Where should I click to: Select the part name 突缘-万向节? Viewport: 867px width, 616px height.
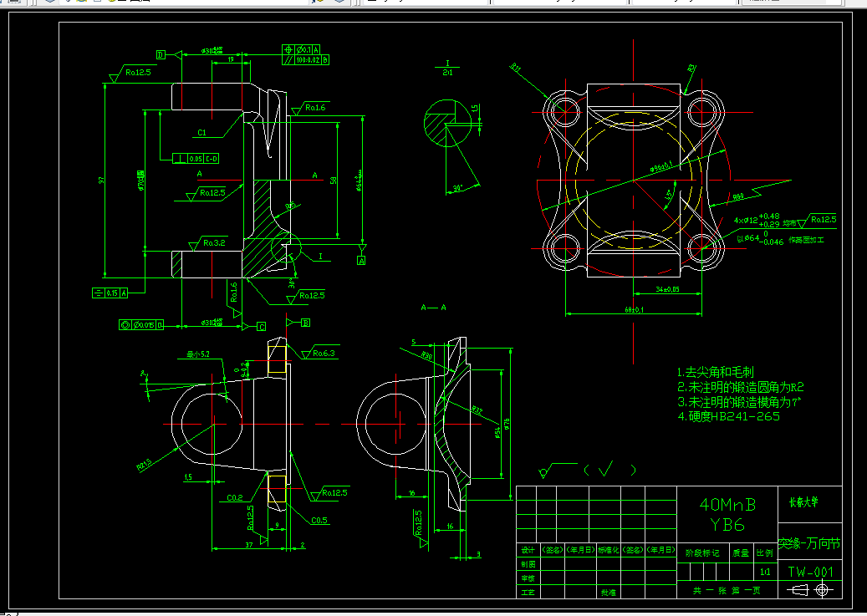click(809, 543)
